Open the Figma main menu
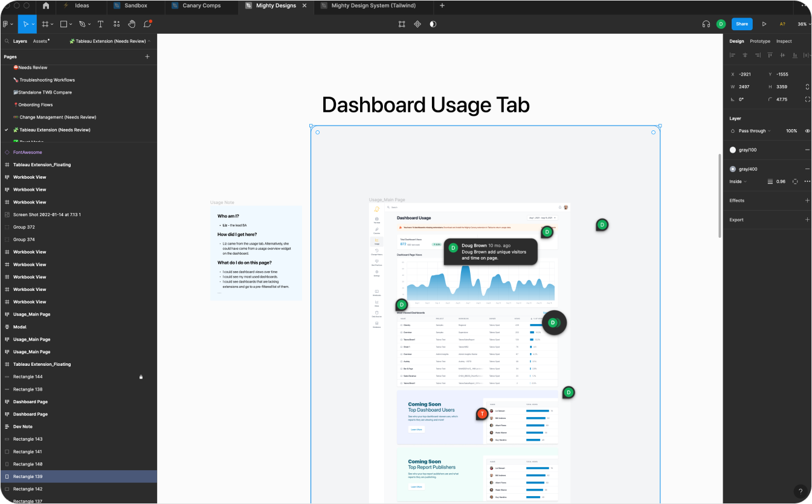This screenshot has height=504, width=812. [7, 24]
